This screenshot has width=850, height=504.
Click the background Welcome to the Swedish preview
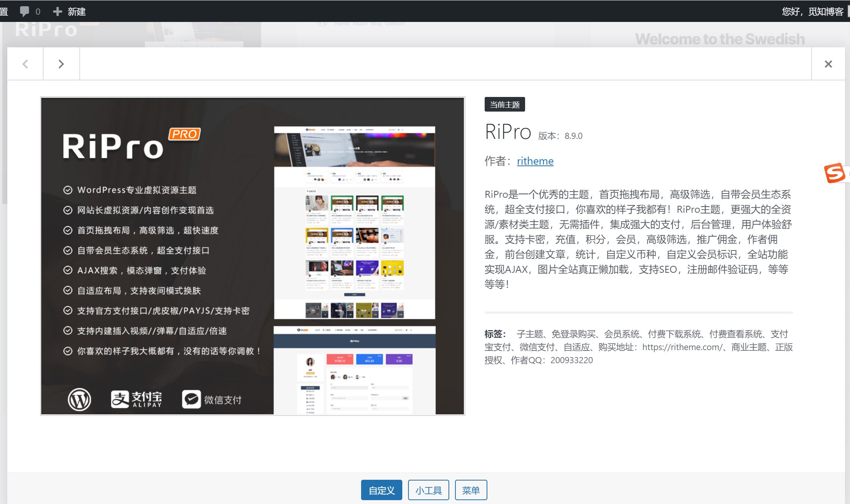[x=719, y=39]
